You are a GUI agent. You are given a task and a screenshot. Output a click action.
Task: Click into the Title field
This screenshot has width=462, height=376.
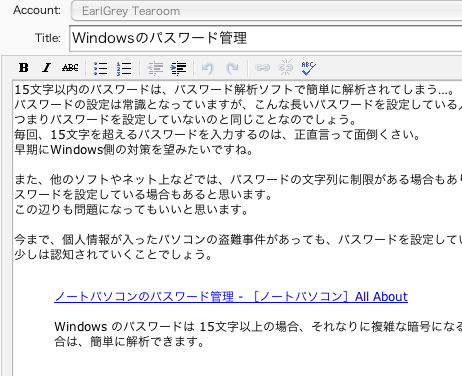click(x=266, y=38)
